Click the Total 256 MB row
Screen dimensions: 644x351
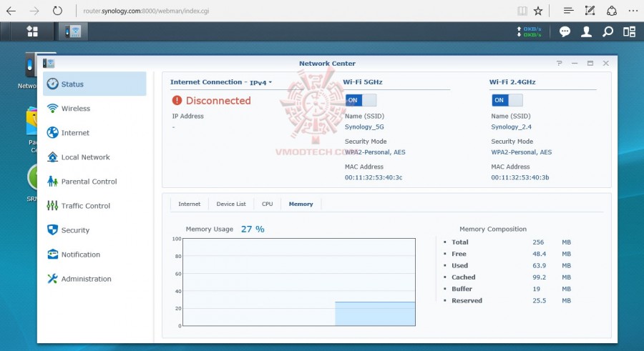[507, 242]
